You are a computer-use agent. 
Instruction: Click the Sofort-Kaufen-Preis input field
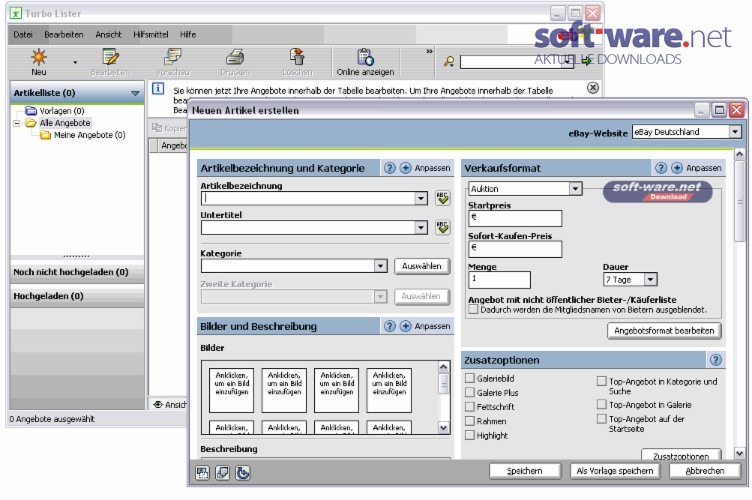pyautogui.click(x=515, y=249)
